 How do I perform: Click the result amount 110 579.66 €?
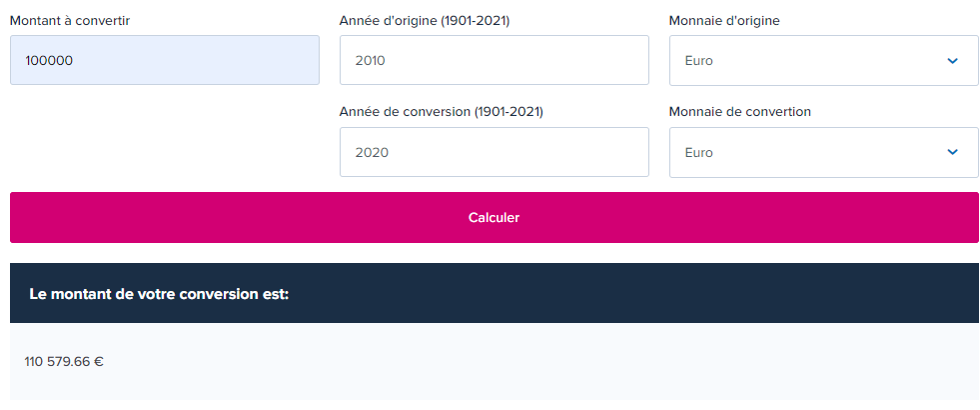(64, 361)
